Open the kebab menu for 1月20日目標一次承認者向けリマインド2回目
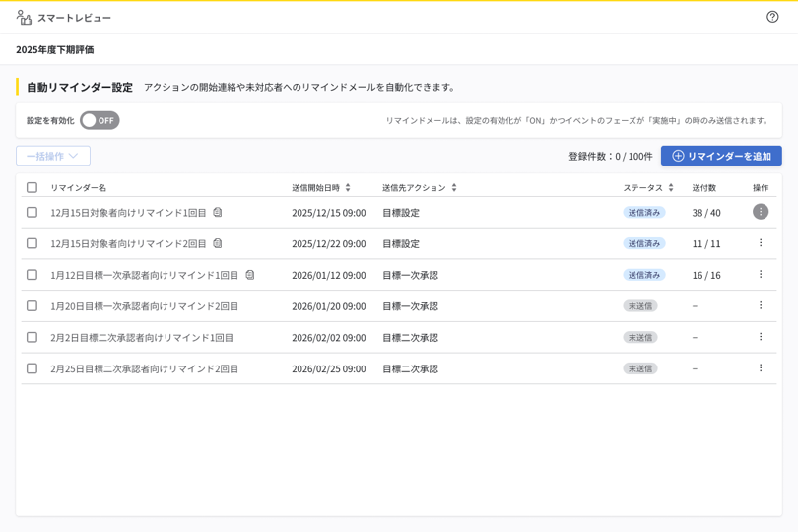The width and height of the screenshot is (798, 532). 761,305
